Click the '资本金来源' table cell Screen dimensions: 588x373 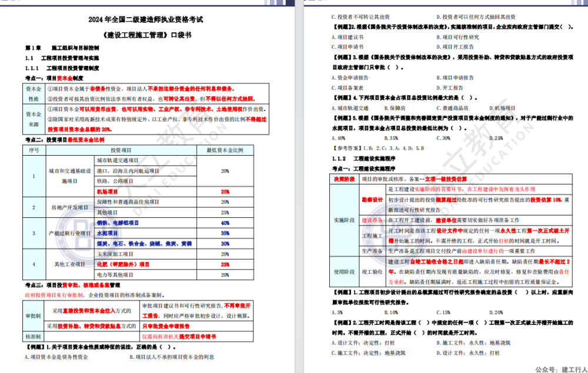pos(34,119)
